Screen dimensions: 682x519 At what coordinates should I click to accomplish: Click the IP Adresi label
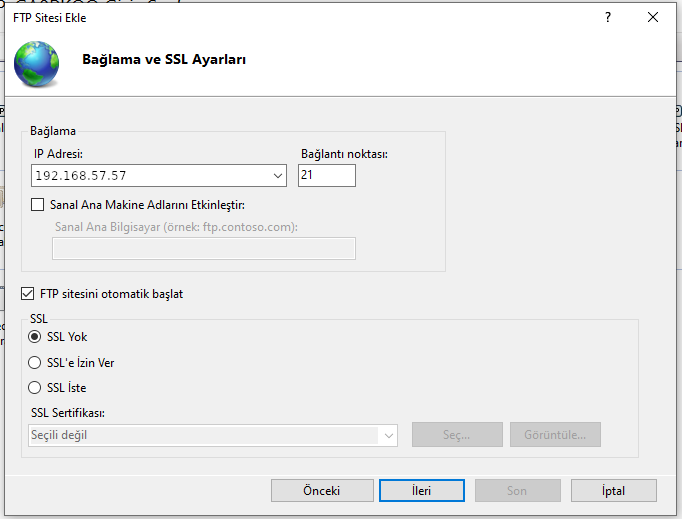point(58,154)
